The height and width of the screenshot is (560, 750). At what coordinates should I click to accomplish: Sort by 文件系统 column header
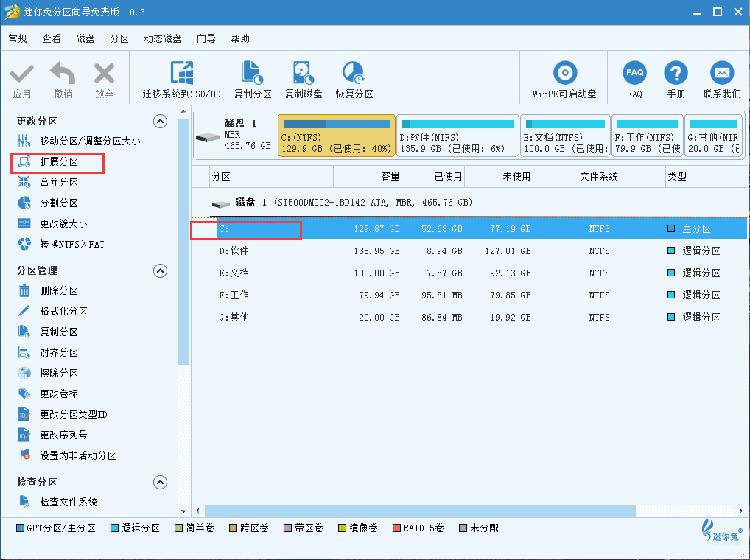click(x=599, y=176)
